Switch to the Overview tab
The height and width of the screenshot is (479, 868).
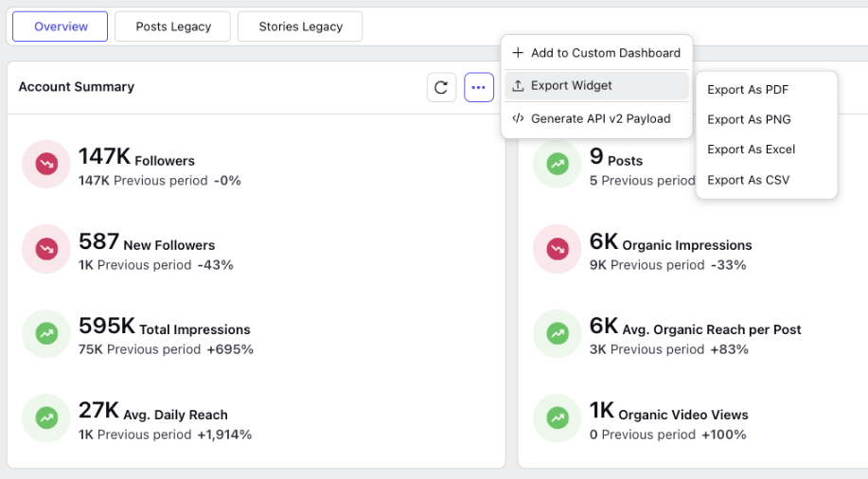[61, 27]
